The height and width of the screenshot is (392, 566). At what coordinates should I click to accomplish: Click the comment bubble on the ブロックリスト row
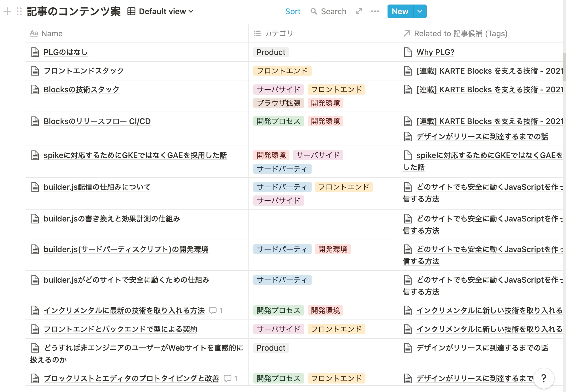(227, 378)
